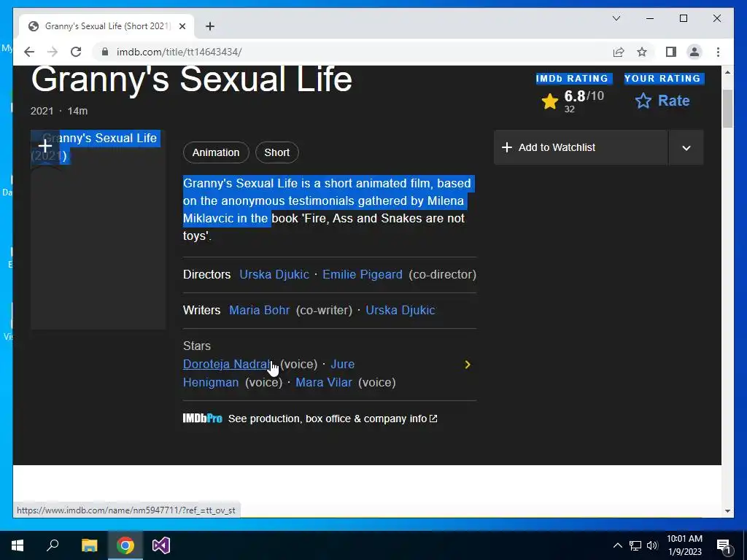Click the browser forward arrow
The height and width of the screenshot is (560, 747).
[x=53, y=52]
